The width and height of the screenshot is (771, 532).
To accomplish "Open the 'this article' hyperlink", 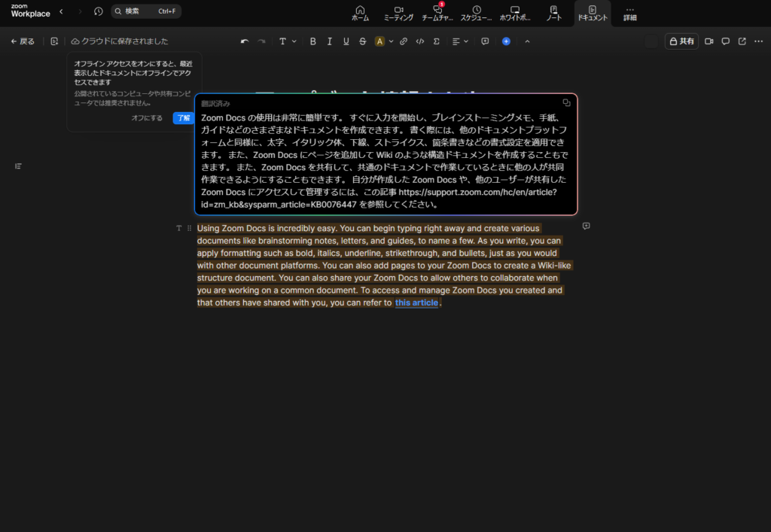I will (416, 302).
